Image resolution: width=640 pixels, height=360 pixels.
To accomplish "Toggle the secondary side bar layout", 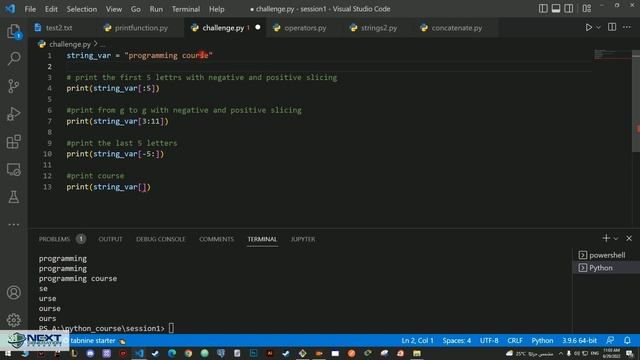I will [x=568, y=9].
